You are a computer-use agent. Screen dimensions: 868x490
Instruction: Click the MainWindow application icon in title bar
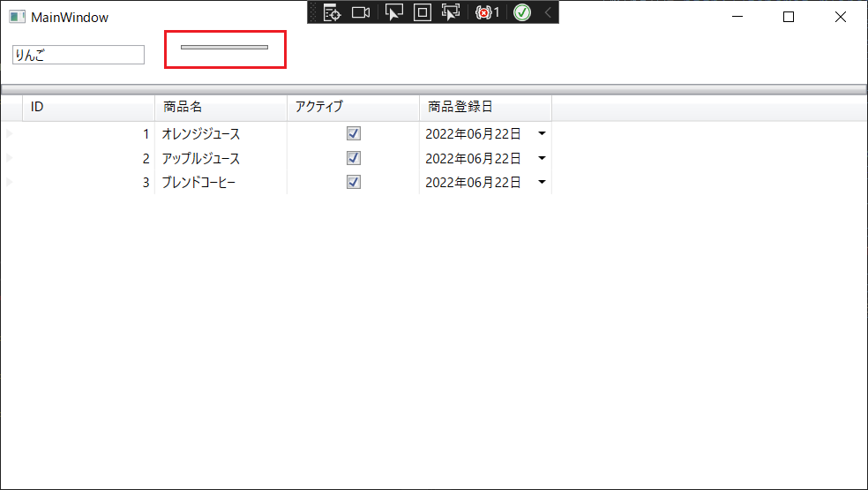coord(17,17)
